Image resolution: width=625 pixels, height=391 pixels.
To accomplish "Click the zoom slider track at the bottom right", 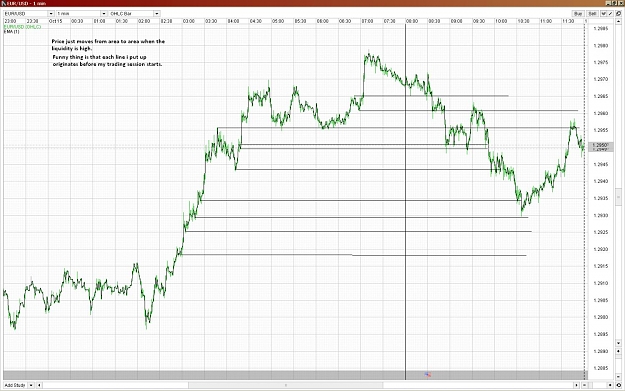I will 597,385.
